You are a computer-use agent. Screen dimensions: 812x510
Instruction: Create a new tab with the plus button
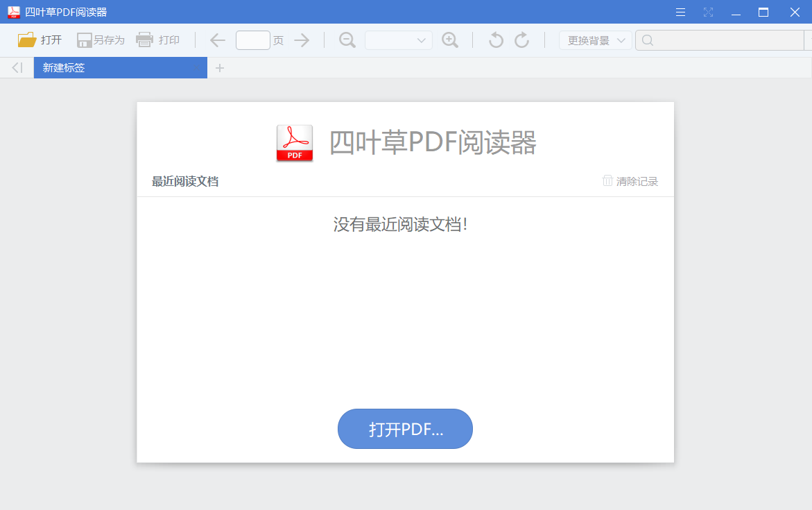(x=220, y=67)
